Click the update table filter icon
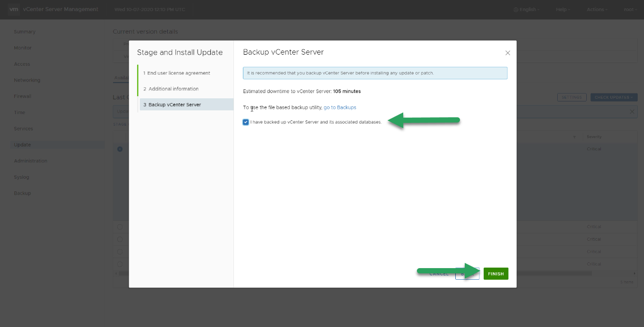Viewport: 644px width, 327px height. [574, 137]
